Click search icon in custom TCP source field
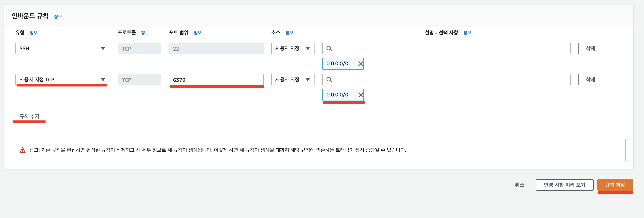 click(x=329, y=80)
